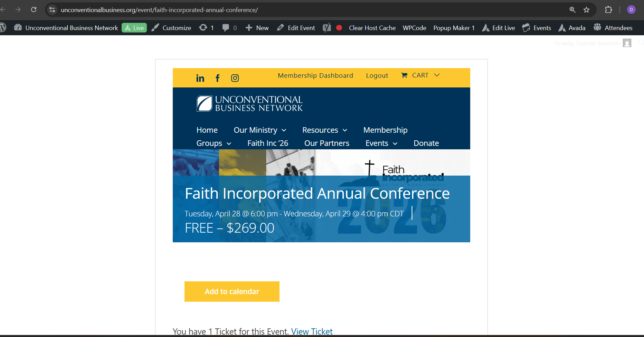Image resolution: width=644 pixels, height=337 pixels.
Task: Open site information icon in address bar
Action: pos(52,10)
